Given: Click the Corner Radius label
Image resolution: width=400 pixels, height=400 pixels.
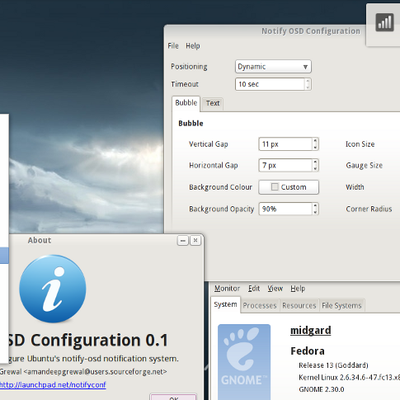Looking at the screenshot, I should [369, 209].
